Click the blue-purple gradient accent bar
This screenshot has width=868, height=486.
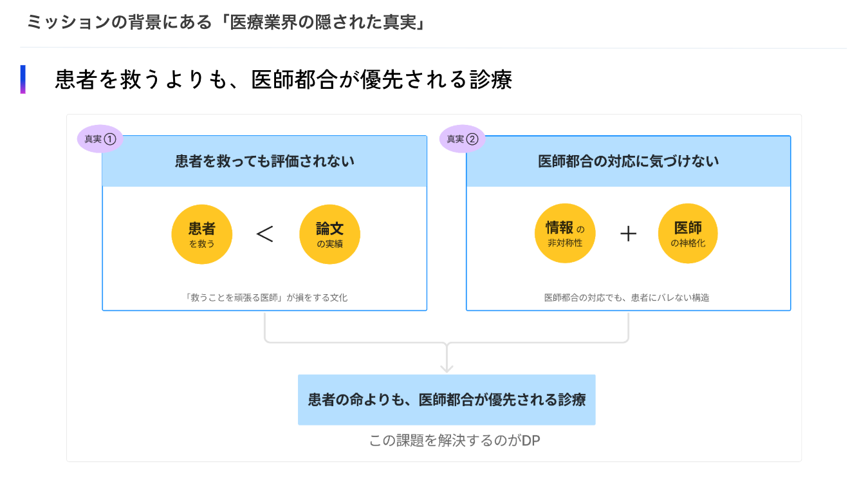pos(23,79)
